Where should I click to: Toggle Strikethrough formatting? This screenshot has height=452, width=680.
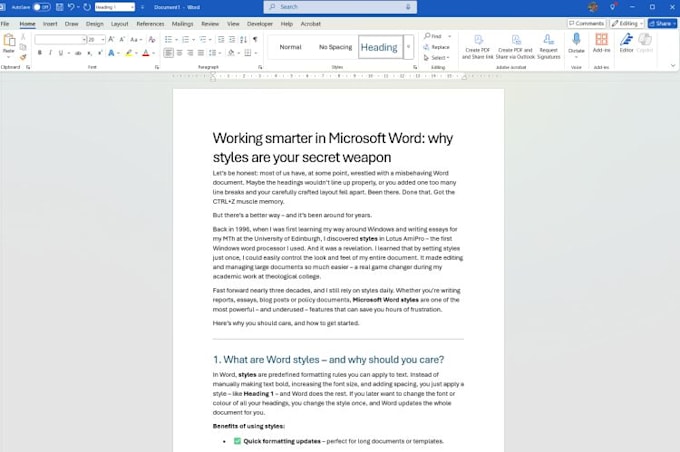tap(78, 53)
